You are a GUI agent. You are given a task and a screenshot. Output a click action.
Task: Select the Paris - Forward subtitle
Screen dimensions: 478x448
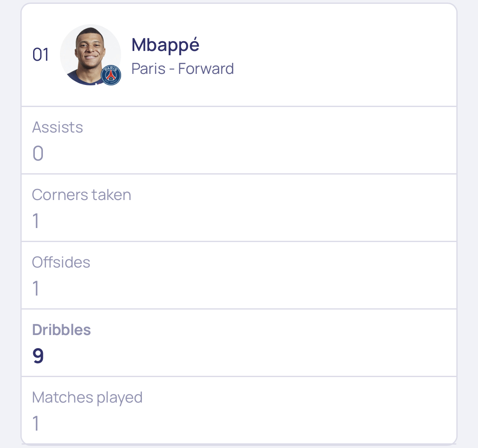point(183,68)
